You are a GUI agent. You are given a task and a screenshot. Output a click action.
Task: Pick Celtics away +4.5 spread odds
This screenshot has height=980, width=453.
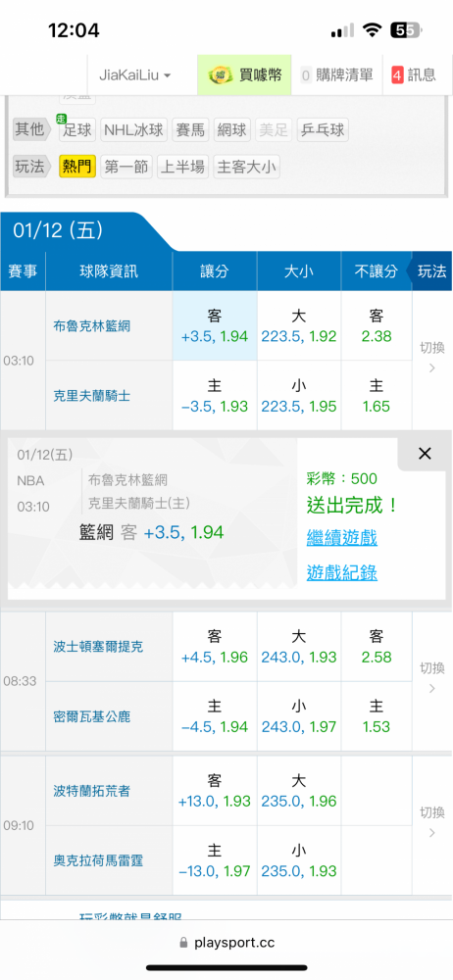(215, 647)
